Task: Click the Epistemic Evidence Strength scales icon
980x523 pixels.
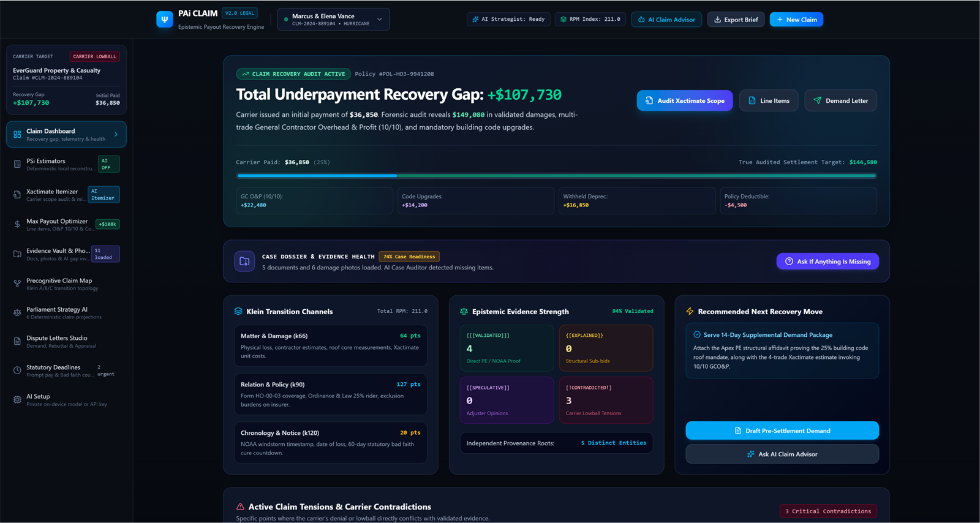Action: [x=464, y=311]
